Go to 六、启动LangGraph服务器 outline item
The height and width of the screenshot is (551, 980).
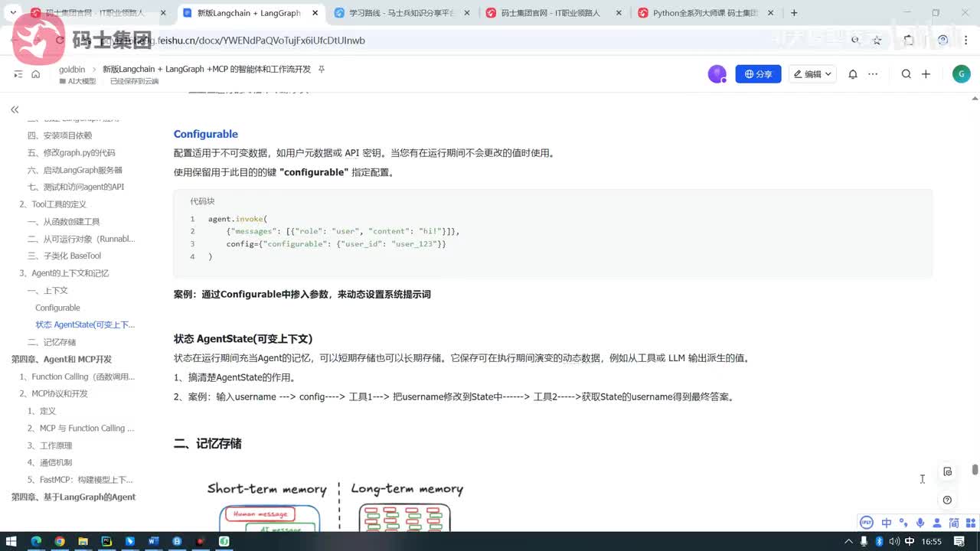pos(75,170)
